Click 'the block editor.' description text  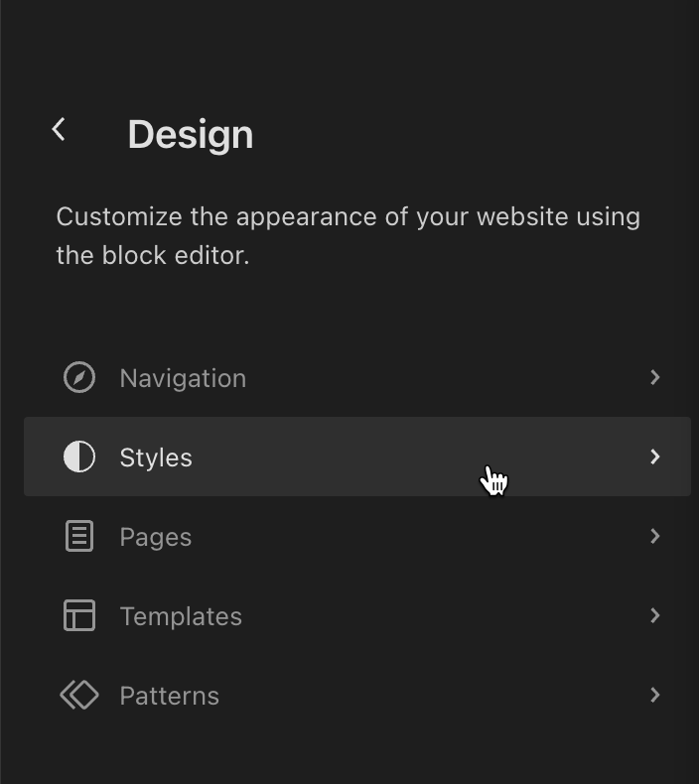(x=153, y=255)
